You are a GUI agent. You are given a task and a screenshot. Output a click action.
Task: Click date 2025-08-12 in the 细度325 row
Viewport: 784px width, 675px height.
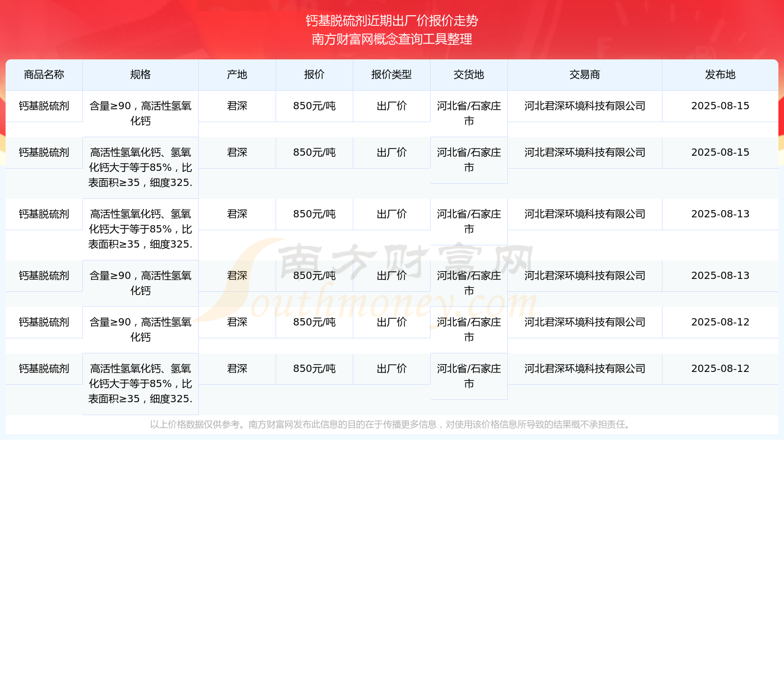[x=720, y=369]
